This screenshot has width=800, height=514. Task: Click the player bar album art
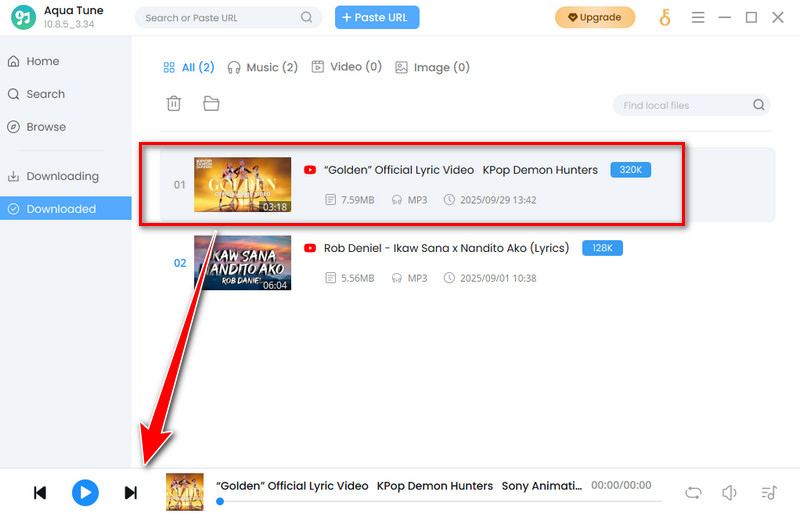click(x=185, y=492)
